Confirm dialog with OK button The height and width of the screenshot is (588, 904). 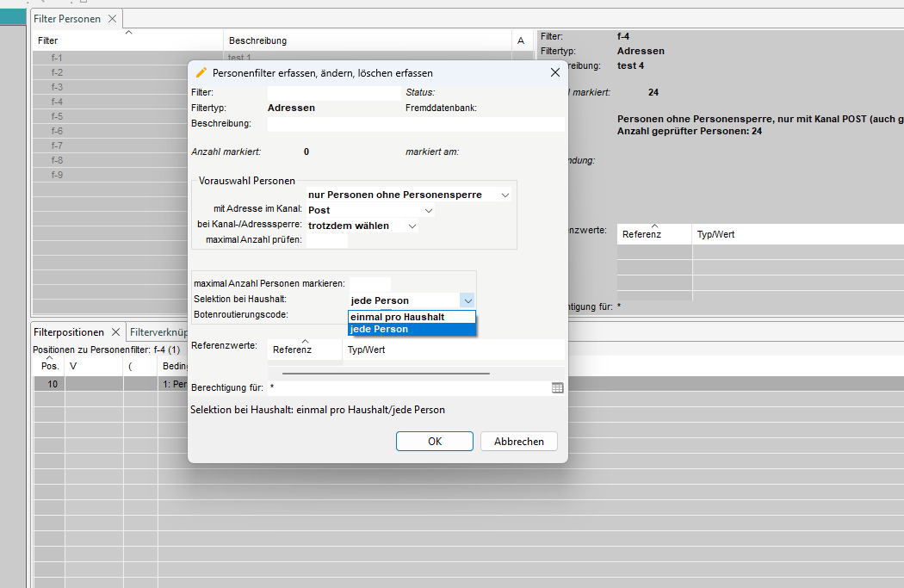pyautogui.click(x=435, y=441)
